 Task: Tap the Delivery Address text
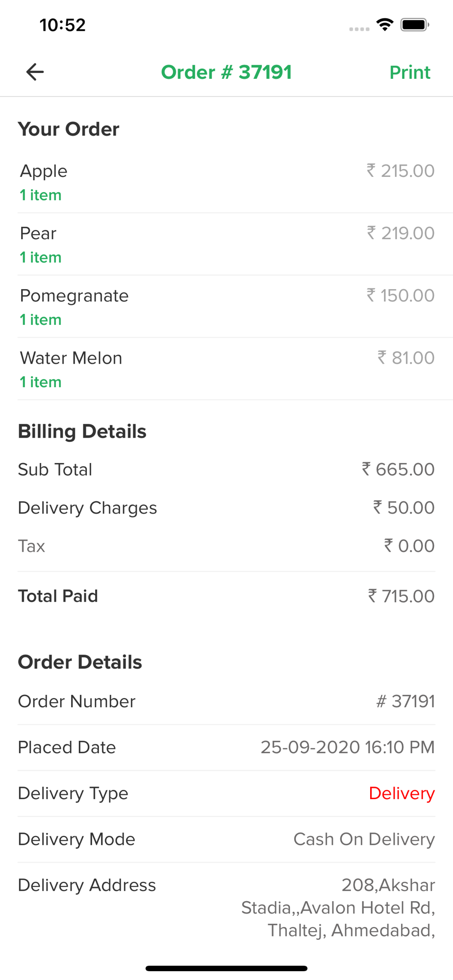pos(338,907)
